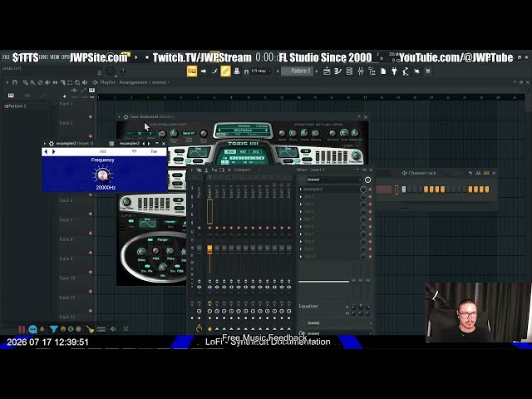Toggle the orange link icon in toolbar
Screen dimensions: 532x399
point(225,71)
